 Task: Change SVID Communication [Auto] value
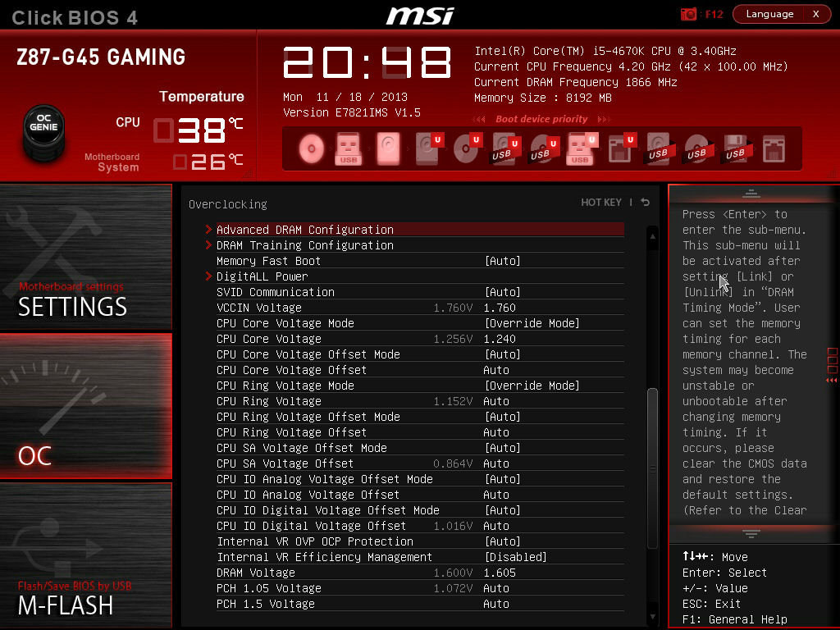[x=503, y=292]
